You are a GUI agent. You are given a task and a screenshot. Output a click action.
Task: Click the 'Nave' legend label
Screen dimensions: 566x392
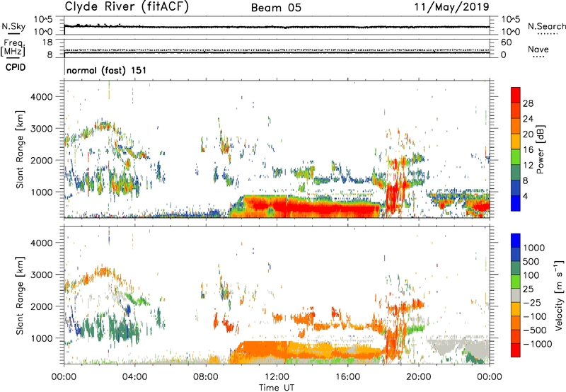[538, 50]
